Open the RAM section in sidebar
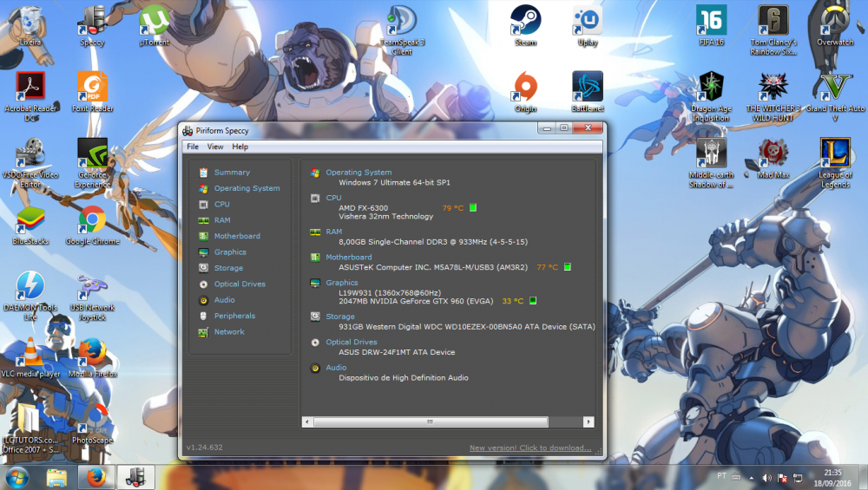868x490 pixels. [222, 220]
